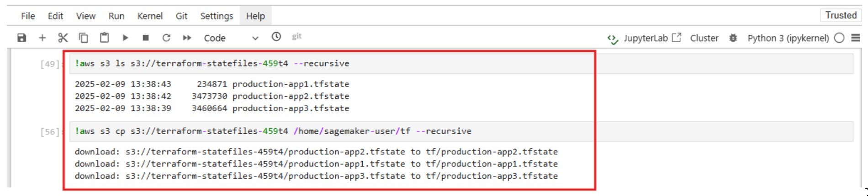Open the Kernel menu
868x196 pixels.
150,16
